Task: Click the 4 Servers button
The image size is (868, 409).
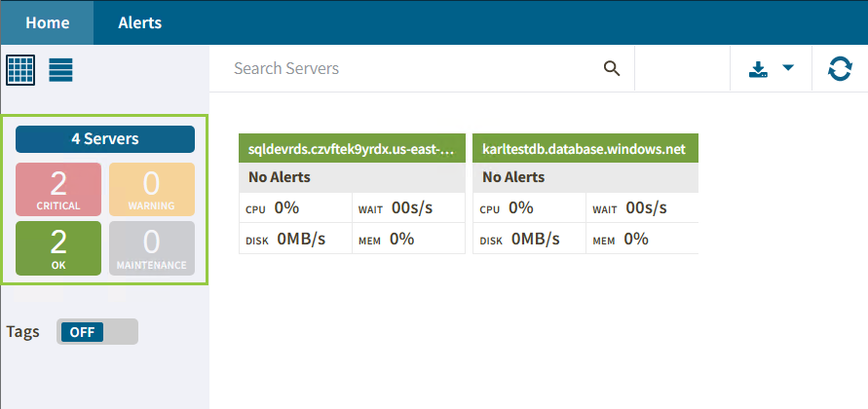Action: 105,139
